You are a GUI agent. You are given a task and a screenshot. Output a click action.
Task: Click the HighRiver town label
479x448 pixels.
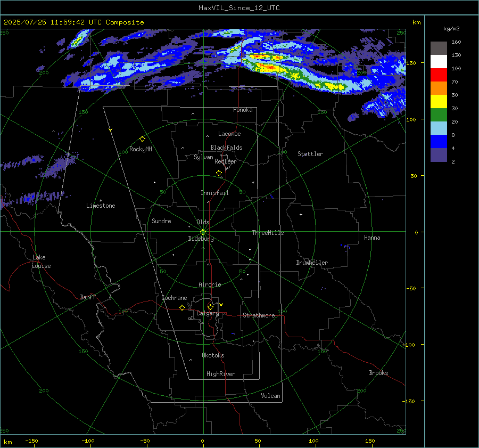click(x=221, y=374)
